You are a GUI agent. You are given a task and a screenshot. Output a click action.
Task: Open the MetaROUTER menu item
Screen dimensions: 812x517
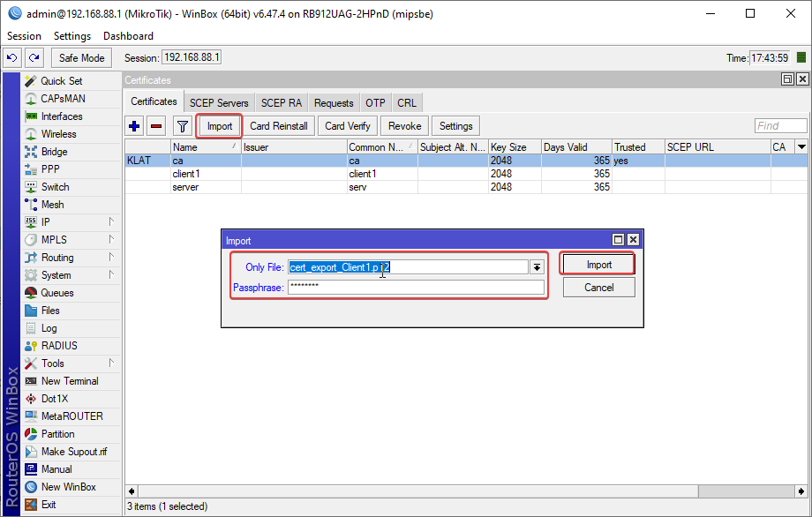[71, 416]
